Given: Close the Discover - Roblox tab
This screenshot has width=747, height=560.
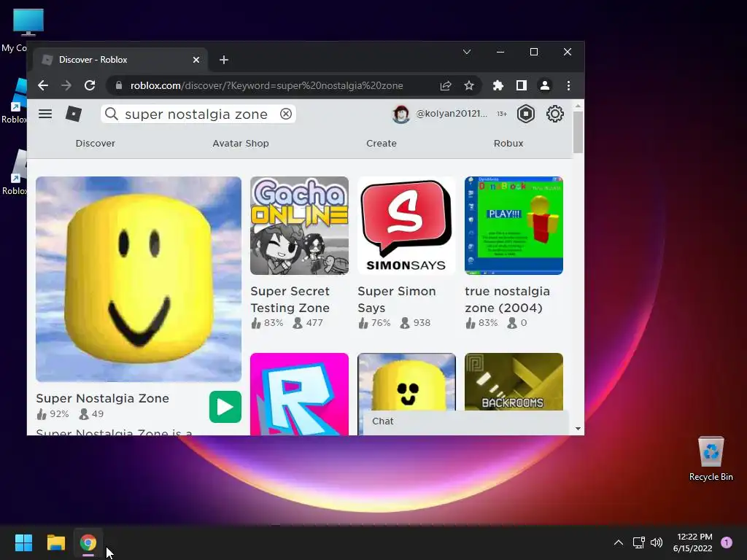Looking at the screenshot, I should pyautogui.click(x=196, y=60).
